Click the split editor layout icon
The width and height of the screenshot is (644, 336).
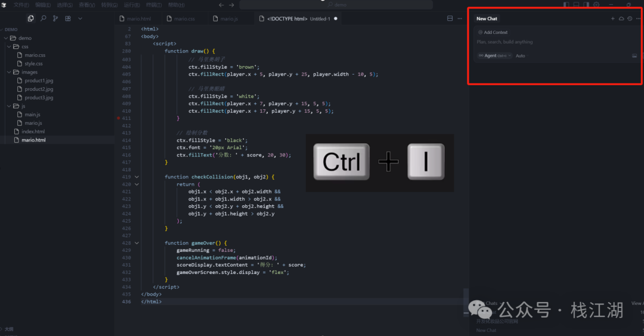click(x=450, y=19)
